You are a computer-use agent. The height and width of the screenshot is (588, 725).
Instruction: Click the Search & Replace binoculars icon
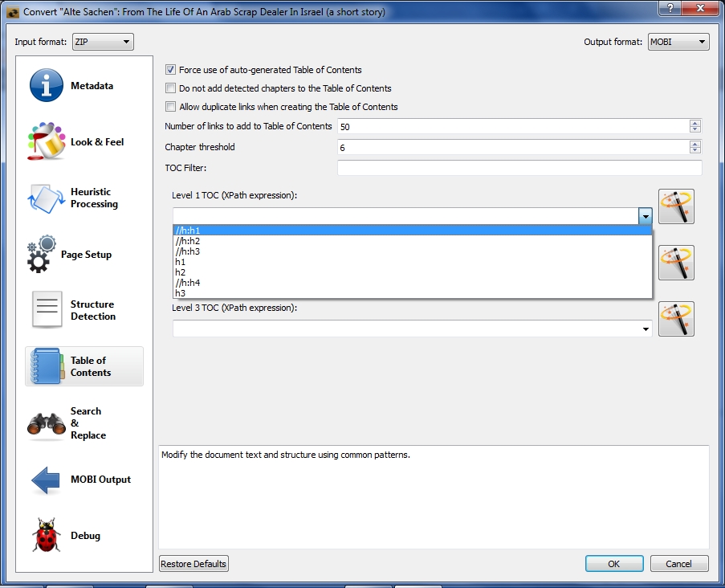click(x=47, y=424)
